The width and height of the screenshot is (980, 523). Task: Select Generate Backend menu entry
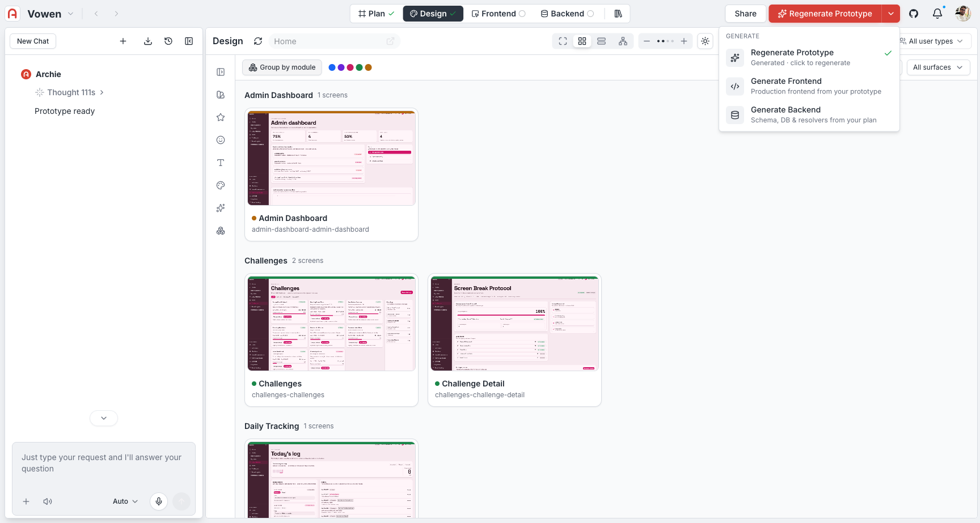coord(809,114)
